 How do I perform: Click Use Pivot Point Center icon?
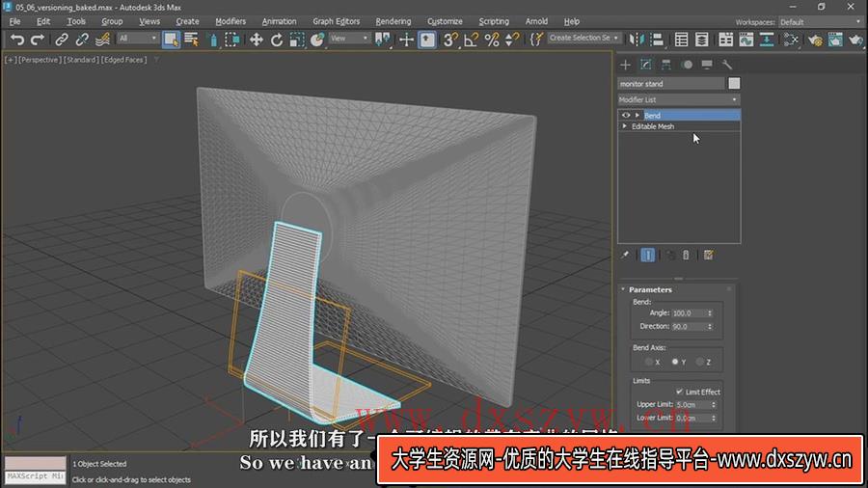click(383, 40)
